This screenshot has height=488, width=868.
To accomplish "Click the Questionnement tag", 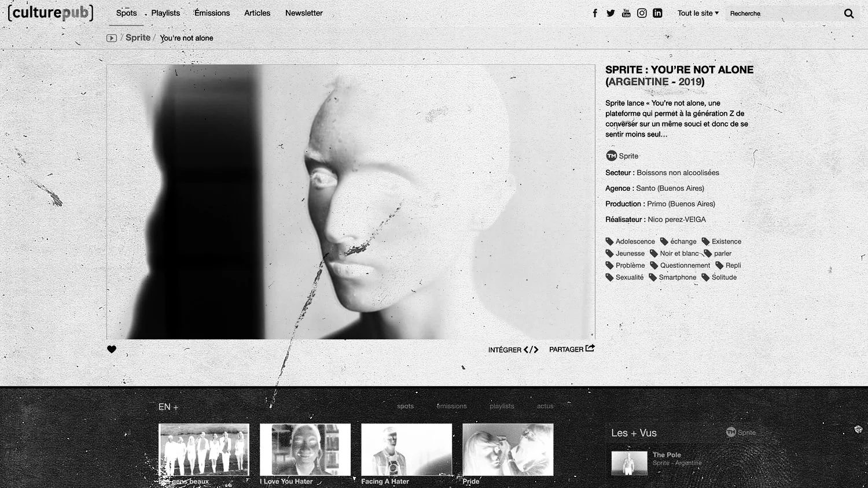I will point(680,265).
